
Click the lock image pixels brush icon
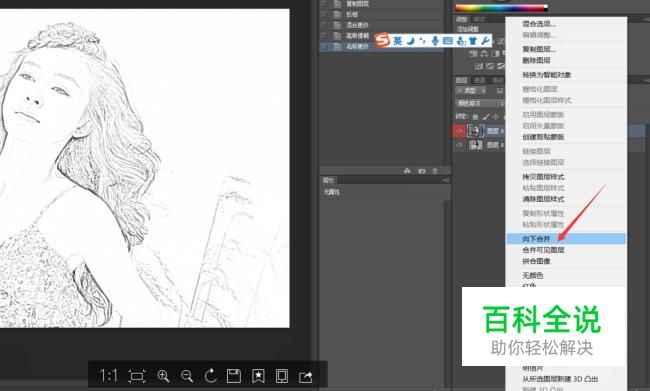[x=485, y=117]
